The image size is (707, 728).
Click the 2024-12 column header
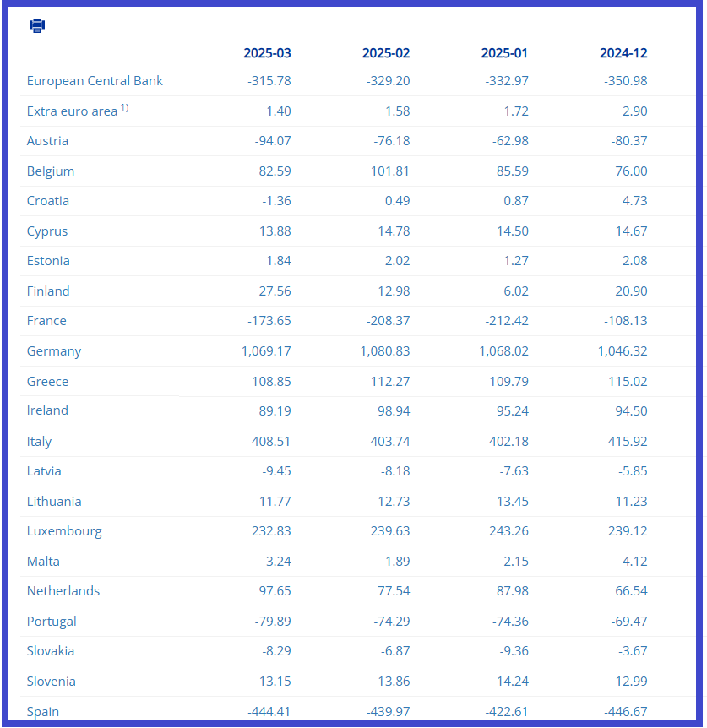(x=623, y=53)
